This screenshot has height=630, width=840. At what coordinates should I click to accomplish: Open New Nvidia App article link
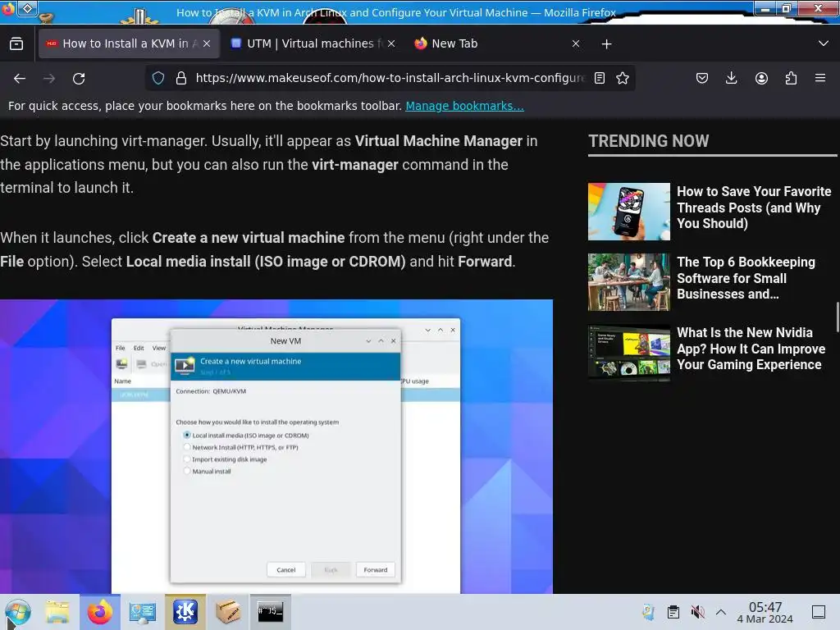coord(751,349)
